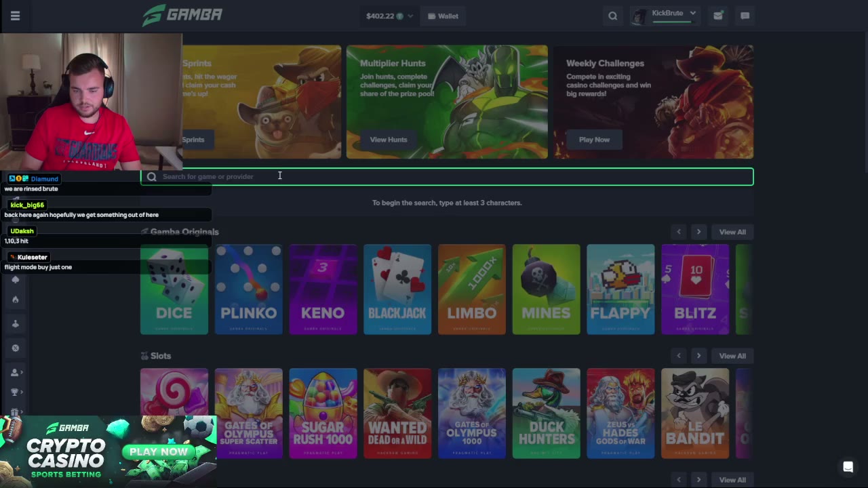Open the Plinko game
The height and width of the screenshot is (488, 868).
coord(249,289)
